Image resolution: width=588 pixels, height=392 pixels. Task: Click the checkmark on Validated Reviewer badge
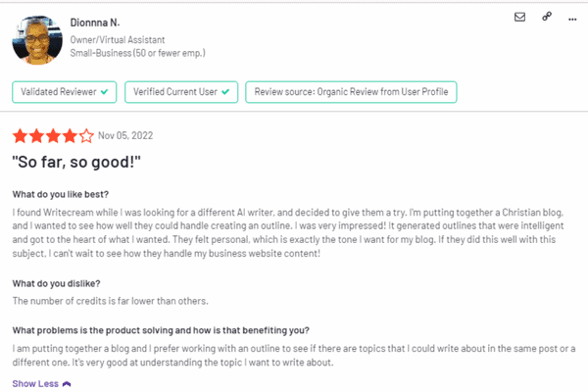coord(103,92)
